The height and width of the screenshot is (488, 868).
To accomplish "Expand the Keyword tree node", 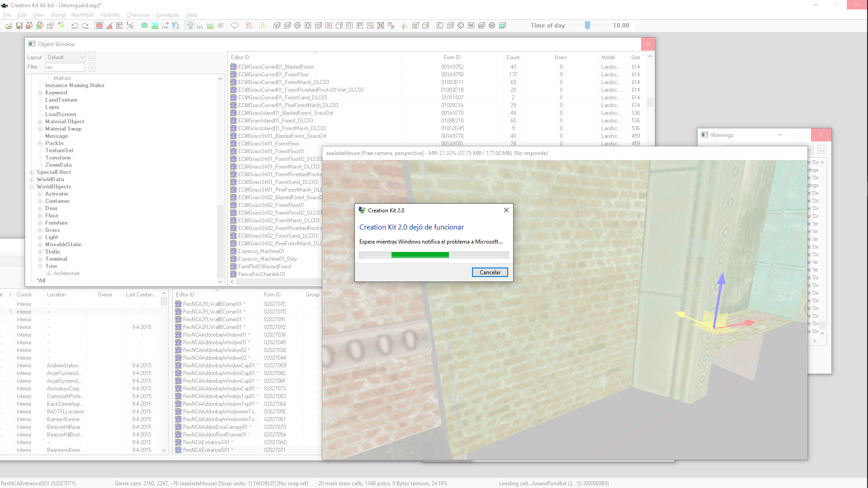I will (40, 93).
